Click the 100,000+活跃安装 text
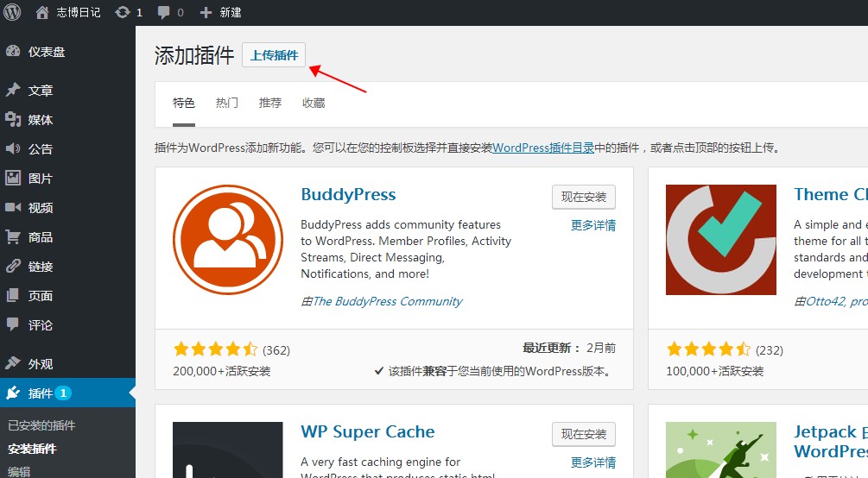The image size is (868, 478). coord(714,371)
